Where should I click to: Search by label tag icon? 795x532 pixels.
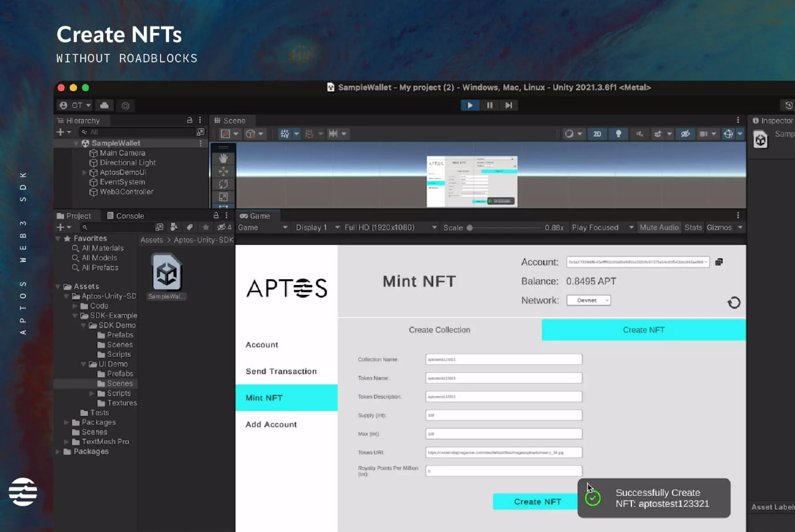pos(189,227)
